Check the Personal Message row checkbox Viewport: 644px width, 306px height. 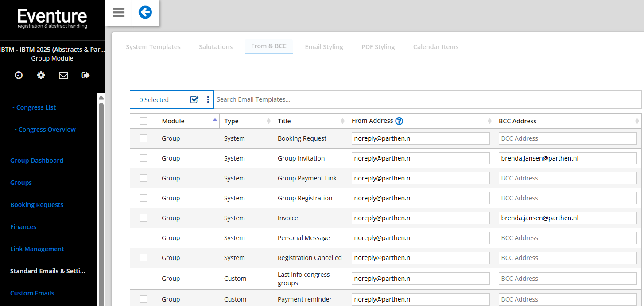144,237
